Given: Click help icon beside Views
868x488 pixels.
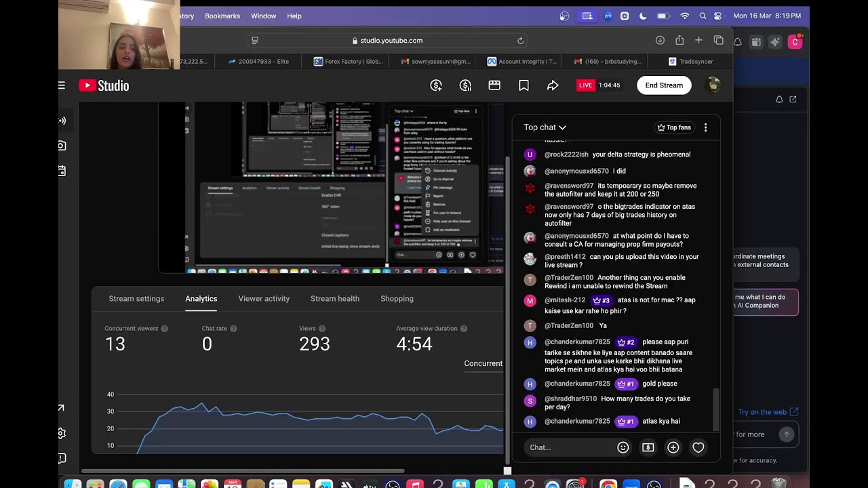Looking at the screenshot, I should coord(322,329).
